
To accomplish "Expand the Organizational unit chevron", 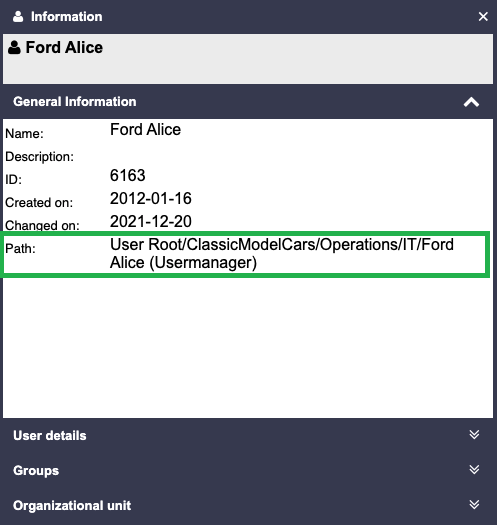I will click(x=474, y=505).
